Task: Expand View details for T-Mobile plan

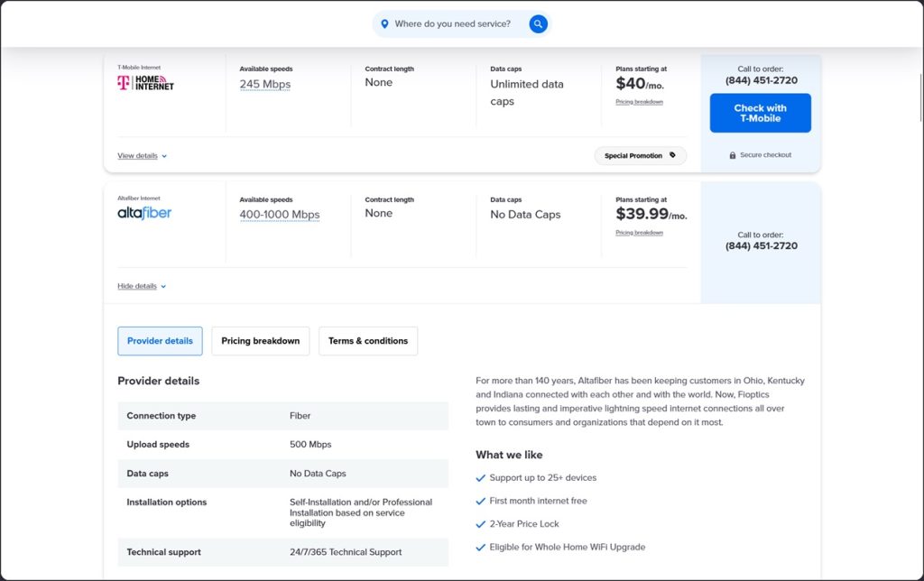Action: click(137, 155)
